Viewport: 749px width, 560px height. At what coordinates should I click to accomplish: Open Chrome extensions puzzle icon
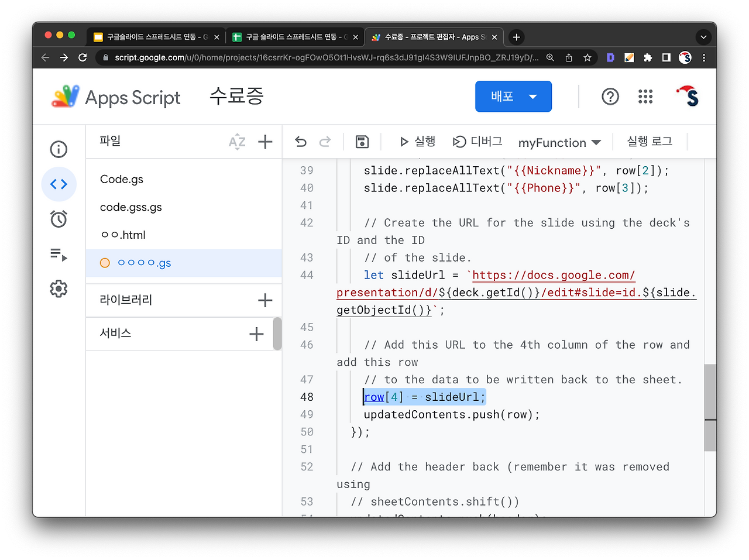click(648, 57)
